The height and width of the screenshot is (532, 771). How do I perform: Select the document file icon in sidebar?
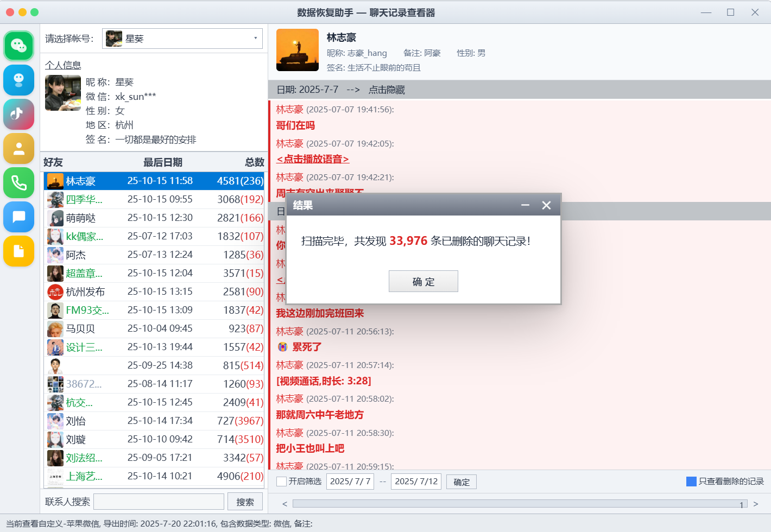tap(18, 251)
